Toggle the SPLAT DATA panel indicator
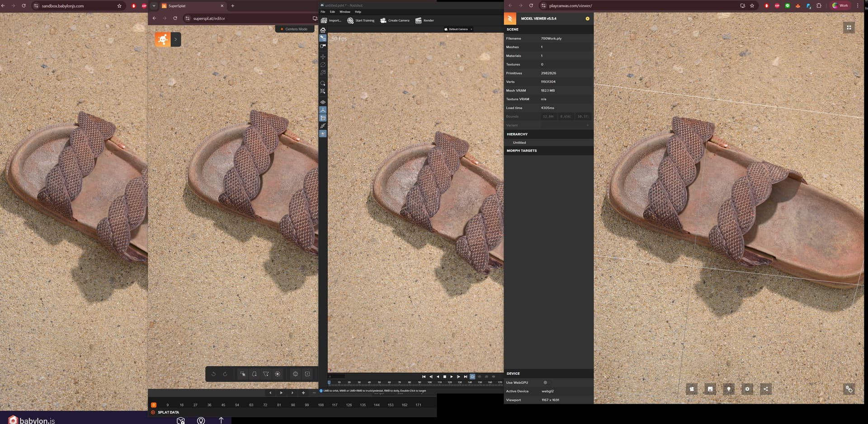868x424 pixels. [153, 412]
